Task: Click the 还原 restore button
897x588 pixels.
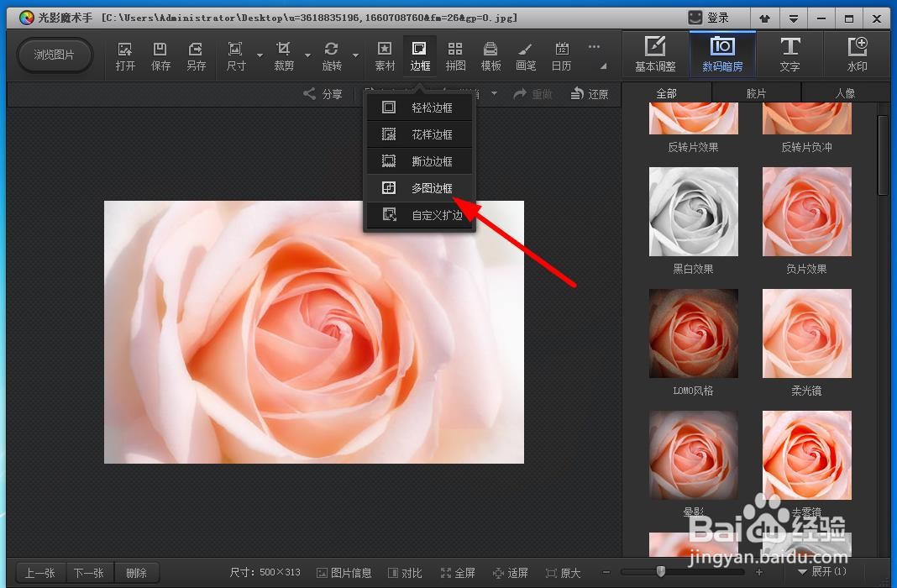Action: (590, 94)
